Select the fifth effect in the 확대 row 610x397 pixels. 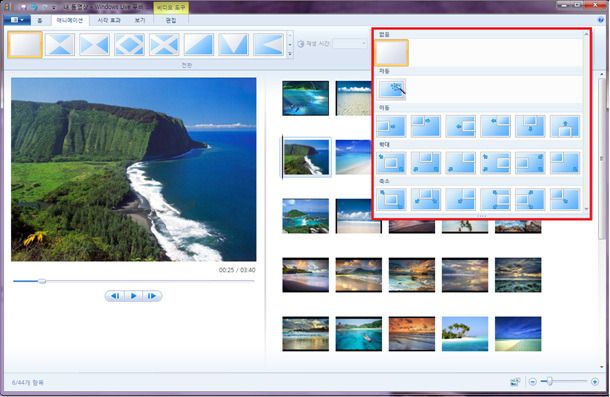tap(530, 163)
